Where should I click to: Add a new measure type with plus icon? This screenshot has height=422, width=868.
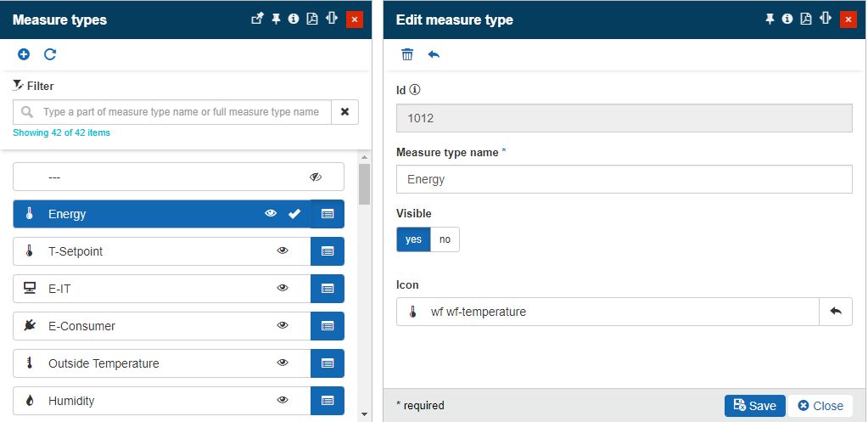24,54
